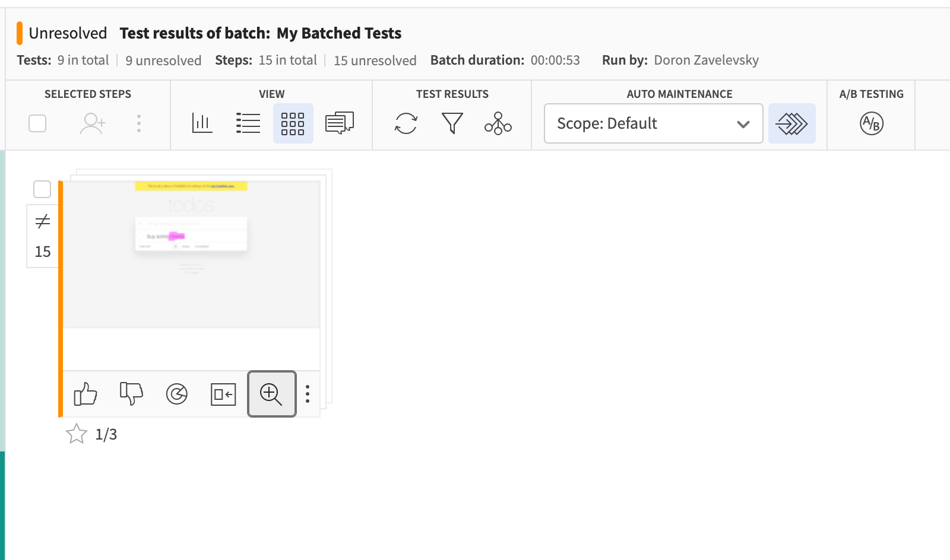This screenshot has height=560, width=950.
Task: Click the '15 in total' steps count
Action: 288,60
